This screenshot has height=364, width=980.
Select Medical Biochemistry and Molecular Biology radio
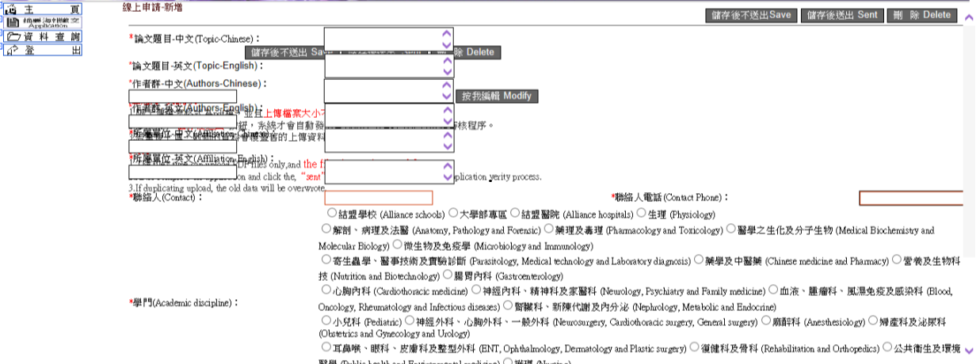[x=730, y=229]
